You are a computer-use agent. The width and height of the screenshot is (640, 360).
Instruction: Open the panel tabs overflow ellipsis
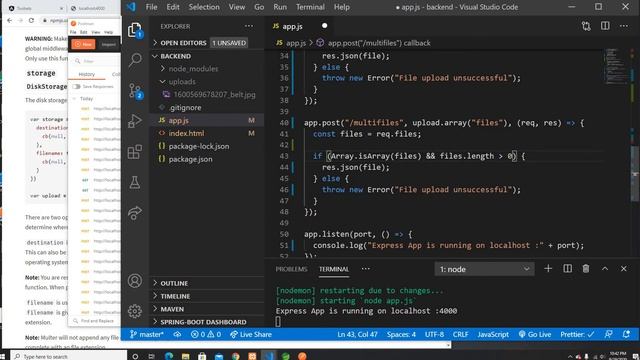pos(366,269)
